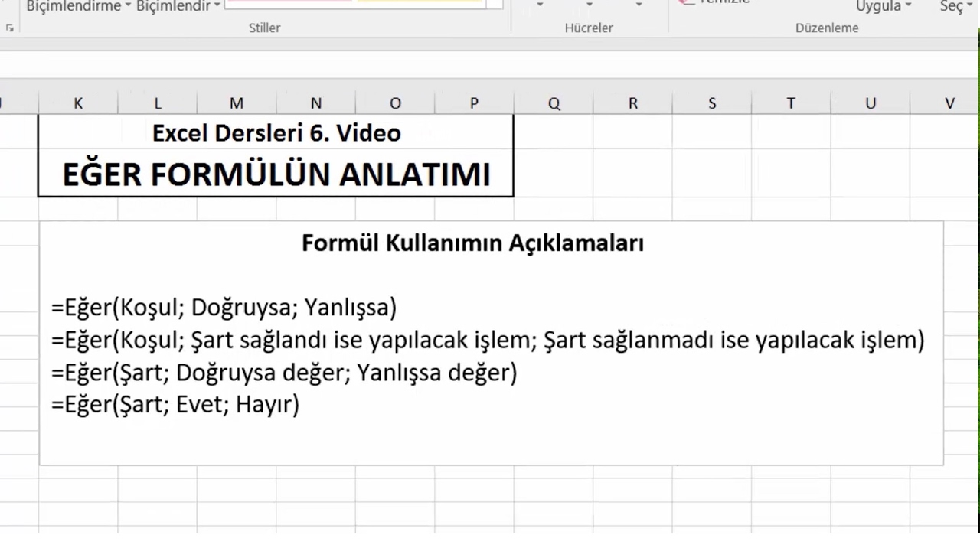Select column P header

point(474,103)
